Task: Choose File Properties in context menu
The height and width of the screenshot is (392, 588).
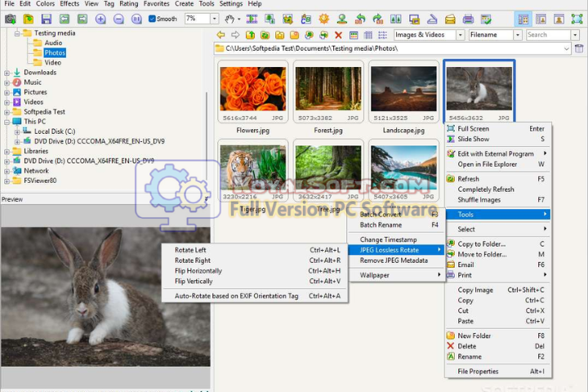Action: 498,372
